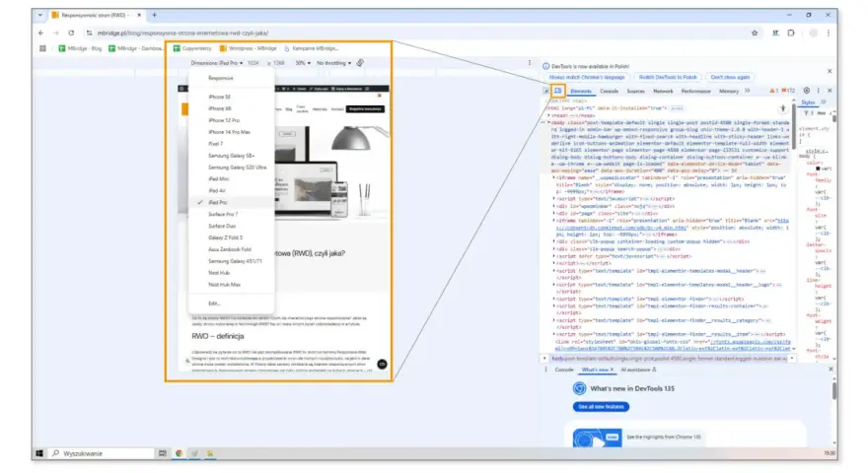
Task: Switch to the Console tab
Action: point(609,91)
